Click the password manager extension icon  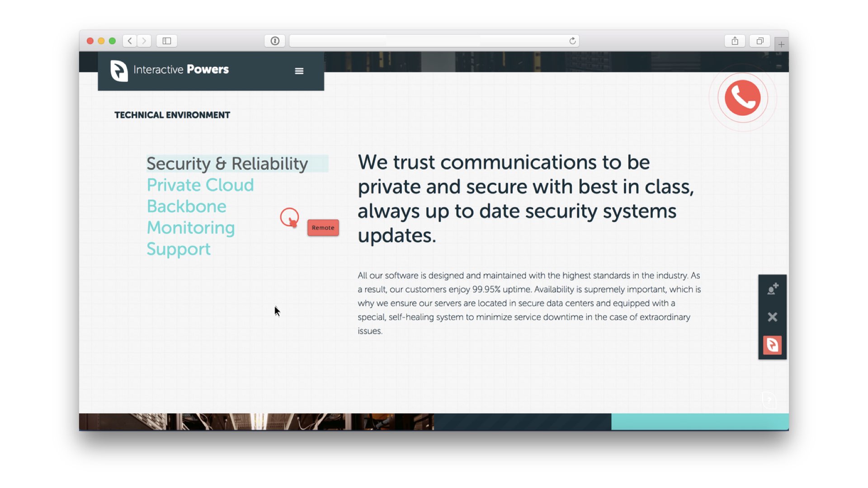[275, 41]
